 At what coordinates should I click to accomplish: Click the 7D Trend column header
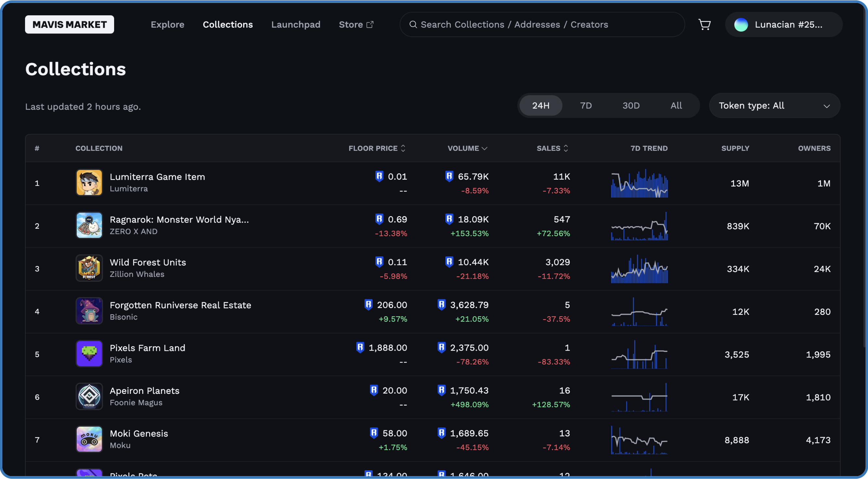649,148
